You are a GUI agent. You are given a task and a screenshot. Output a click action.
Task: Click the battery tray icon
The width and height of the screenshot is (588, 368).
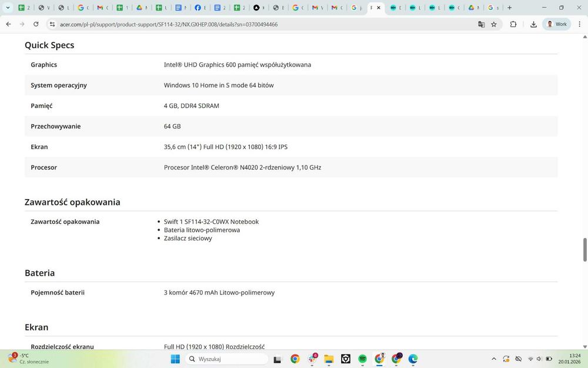(x=549, y=359)
